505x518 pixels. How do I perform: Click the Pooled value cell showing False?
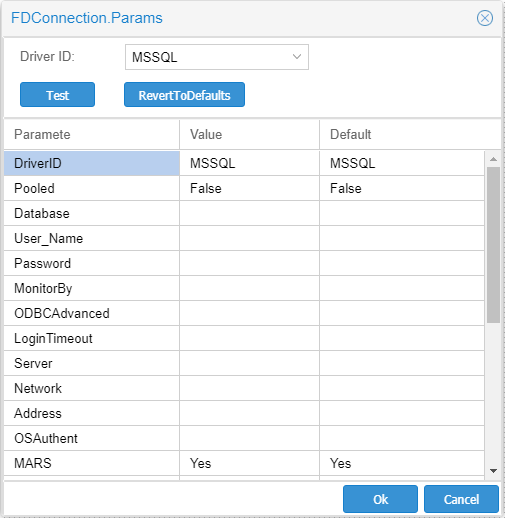pos(249,188)
